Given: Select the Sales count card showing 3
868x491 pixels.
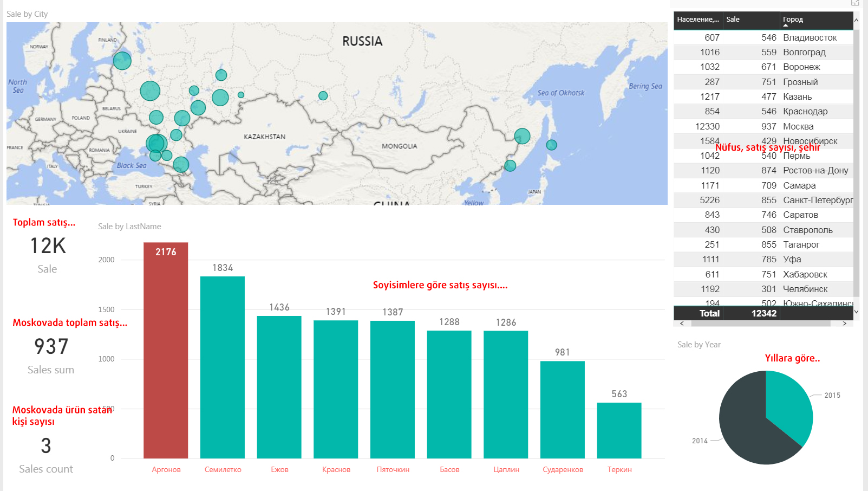Looking at the screenshot, I should (x=46, y=454).
